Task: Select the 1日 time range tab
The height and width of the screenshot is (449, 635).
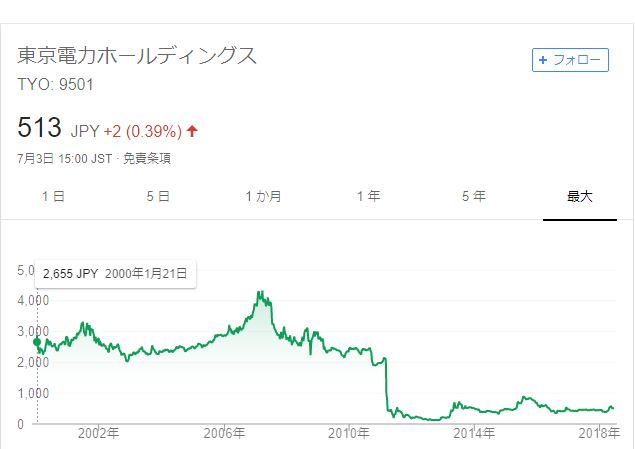Action: [x=53, y=196]
